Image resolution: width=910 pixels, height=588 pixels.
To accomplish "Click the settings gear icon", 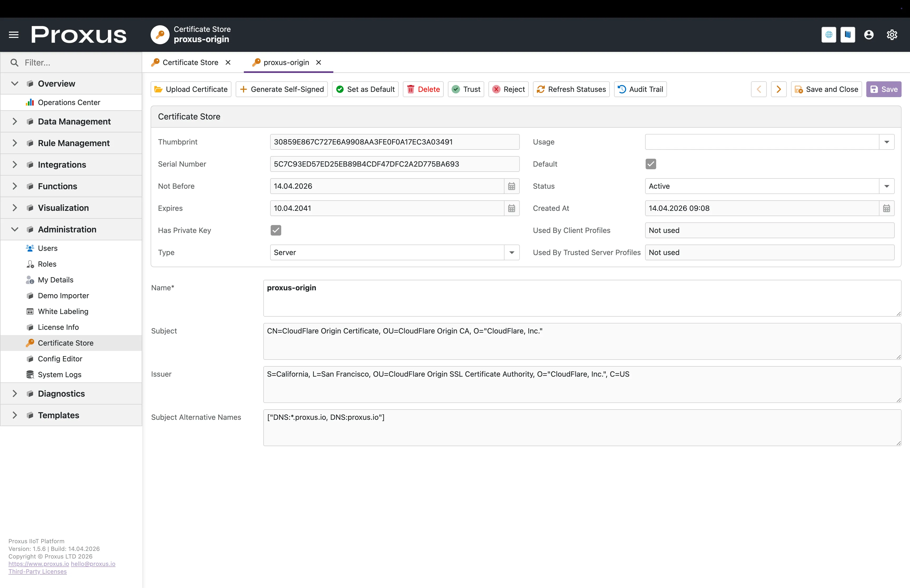I will [x=892, y=35].
